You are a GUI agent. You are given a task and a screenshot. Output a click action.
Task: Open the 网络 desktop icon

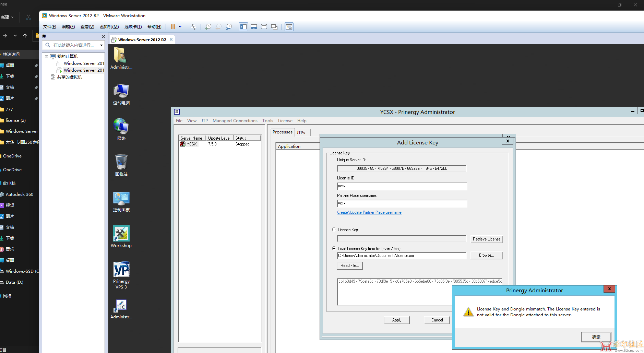(121, 129)
